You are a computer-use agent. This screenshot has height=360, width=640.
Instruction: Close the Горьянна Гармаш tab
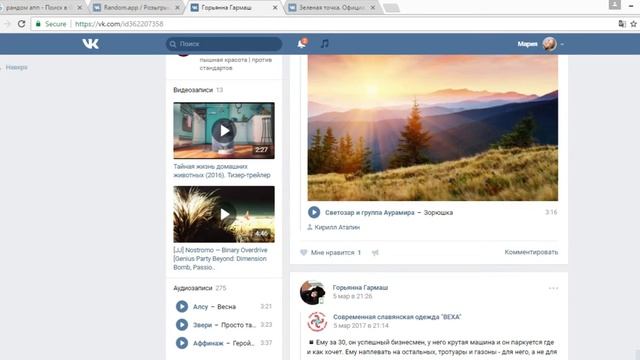click(x=275, y=7)
